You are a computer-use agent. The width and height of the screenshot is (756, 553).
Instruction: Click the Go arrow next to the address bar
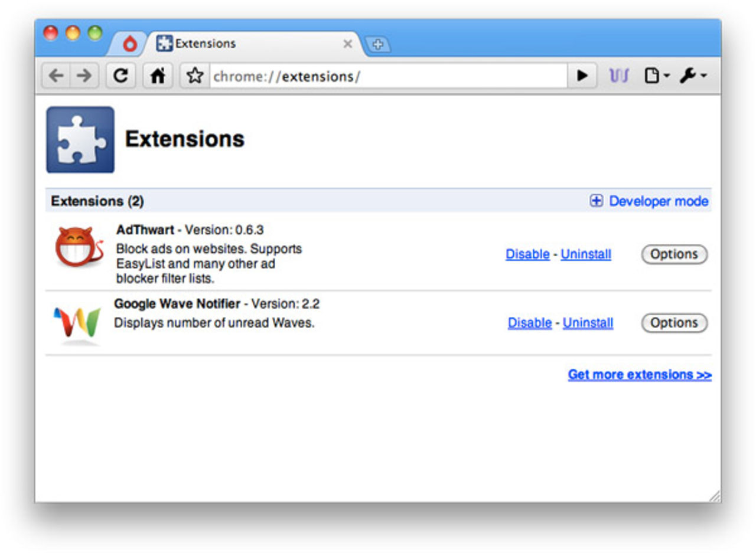582,76
